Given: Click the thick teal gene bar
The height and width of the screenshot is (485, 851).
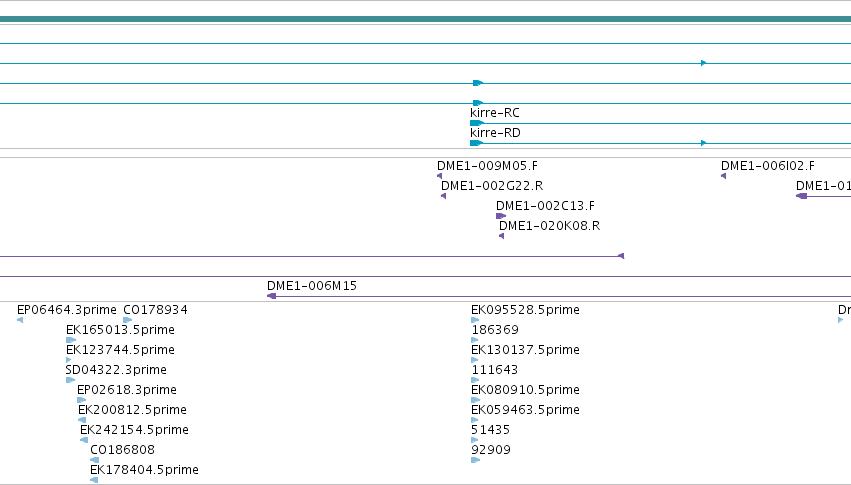Looking at the screenshot, I should pyautogui.click(x=426, y=19).
